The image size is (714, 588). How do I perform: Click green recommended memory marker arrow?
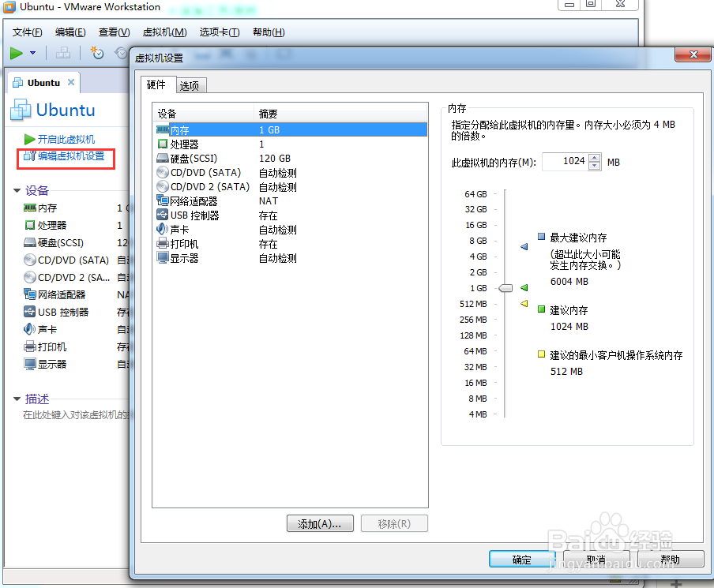[524, 287]
